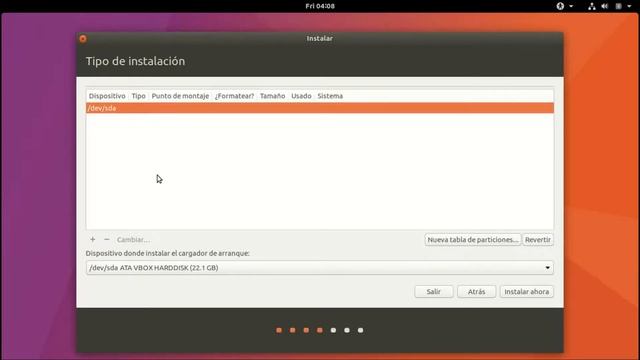Image resolution: width=640 pixels, height=360 pixels.
Task: Open the clock showing Fri 04:08
Action: coord(320,6)
